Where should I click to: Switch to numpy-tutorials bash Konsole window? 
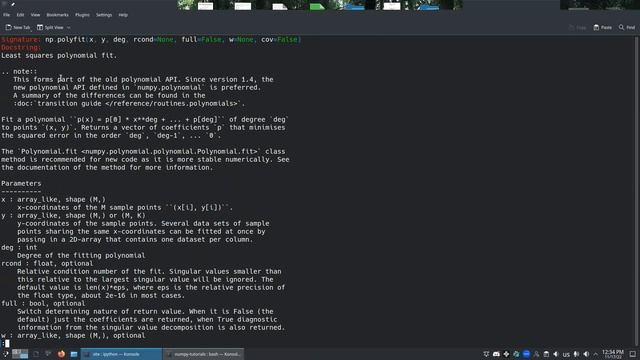pyautogui.click(x=203, y=354)
